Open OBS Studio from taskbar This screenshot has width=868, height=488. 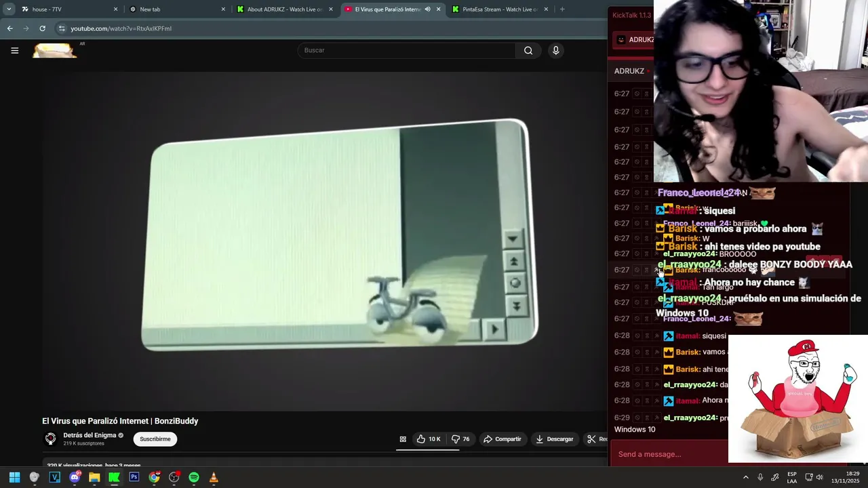(174, 477)
